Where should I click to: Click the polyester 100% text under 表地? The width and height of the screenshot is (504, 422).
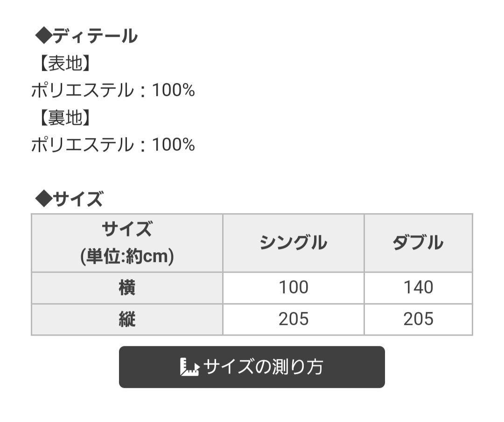click(x=113, y=90)
